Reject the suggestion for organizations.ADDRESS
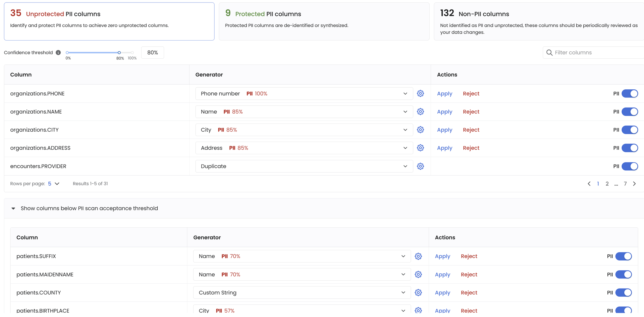Image resolution: width=644 pixels, height=317 pixels. 471,148
